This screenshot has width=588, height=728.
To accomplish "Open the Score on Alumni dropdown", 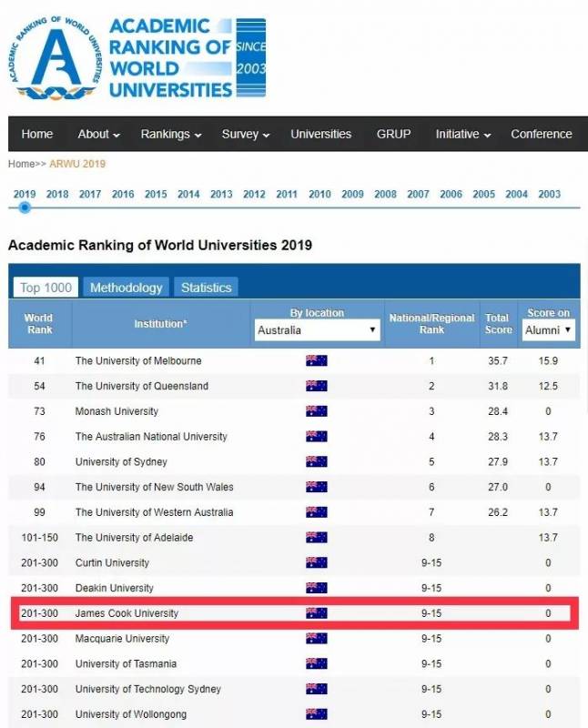I will tap(549, 330).
